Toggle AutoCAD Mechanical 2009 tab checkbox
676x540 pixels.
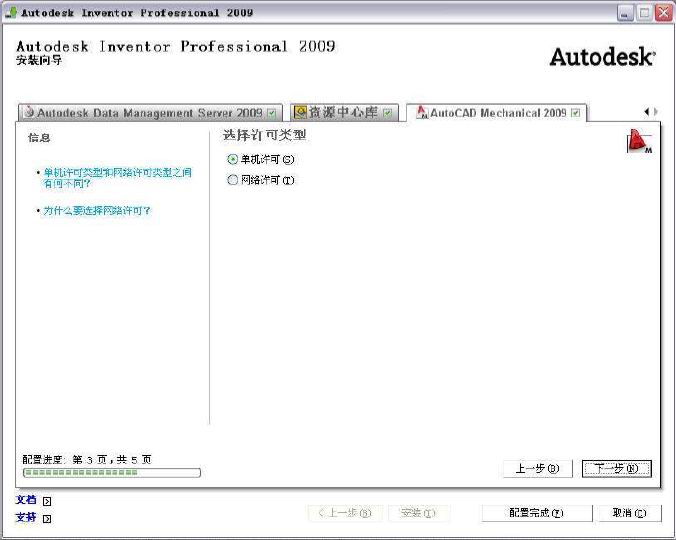click(x=576, y=113)
